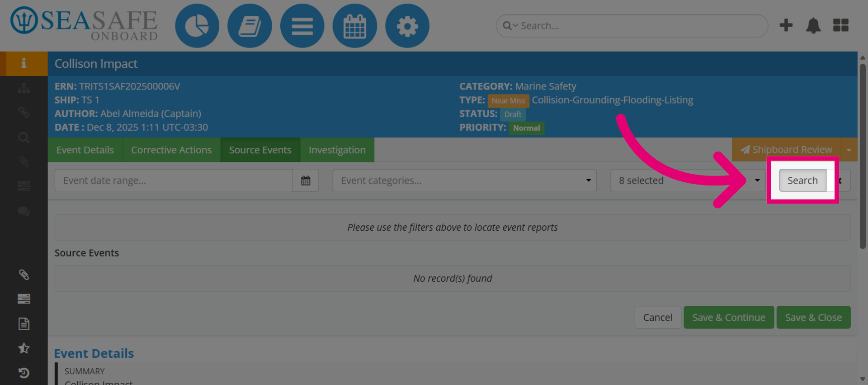Click the document file sidebar icon
Viewport: 868px width, 385px height.
[24, 323]
